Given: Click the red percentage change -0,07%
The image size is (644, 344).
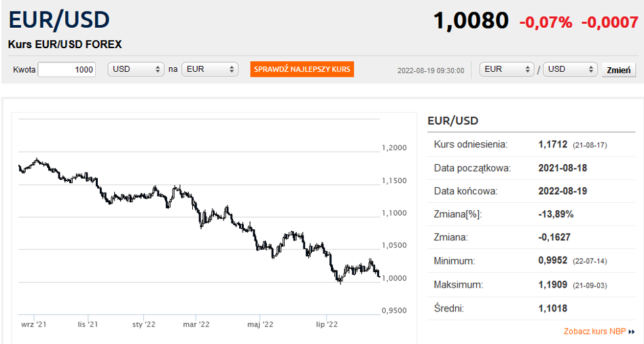Looking at the screenshot, I should pyautogui.click(x=545, y=22).
